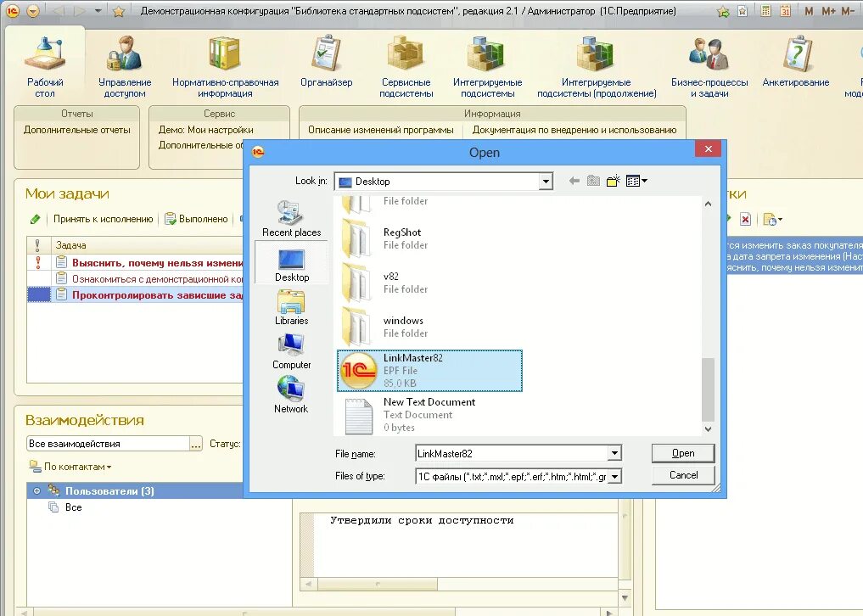
Task: Click the favorites star in title bar
Action: [118, 11]
